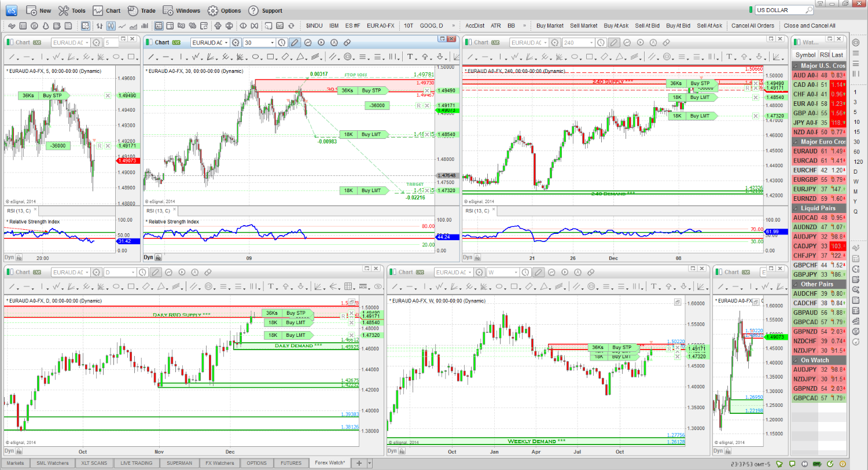The image size is (868, 470).
Task: Click the Symbol column header in watchlist
Action: tap(805, 54)
